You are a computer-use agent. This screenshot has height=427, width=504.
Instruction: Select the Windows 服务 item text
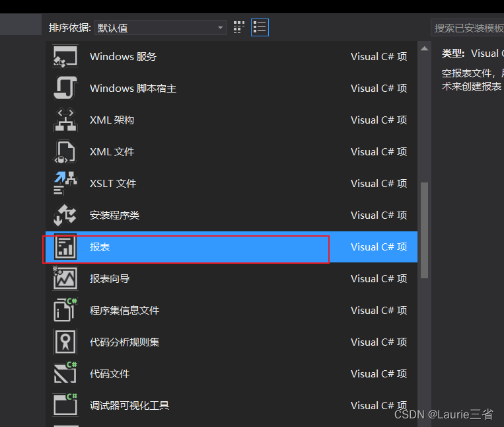tap(123, 57)
